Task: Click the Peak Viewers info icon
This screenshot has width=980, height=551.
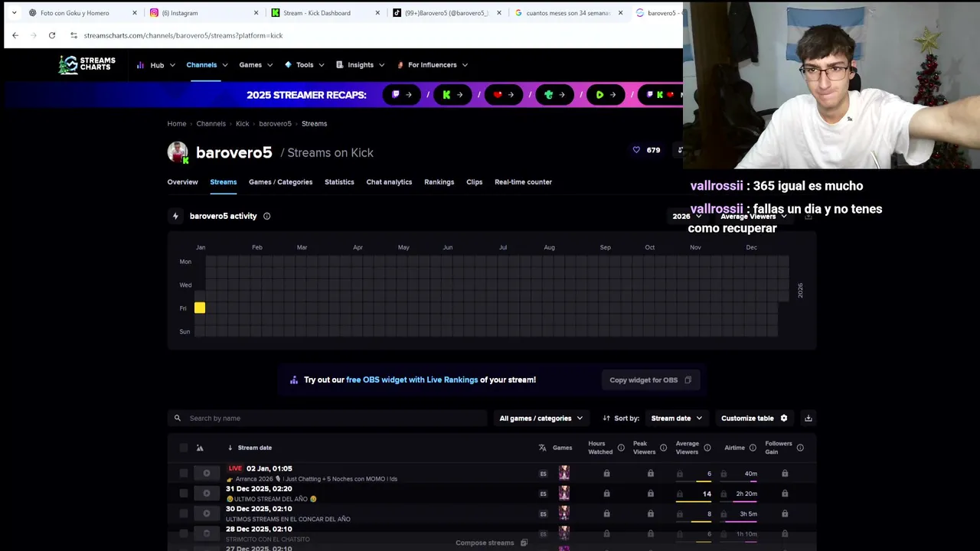Action: [663, 448]
